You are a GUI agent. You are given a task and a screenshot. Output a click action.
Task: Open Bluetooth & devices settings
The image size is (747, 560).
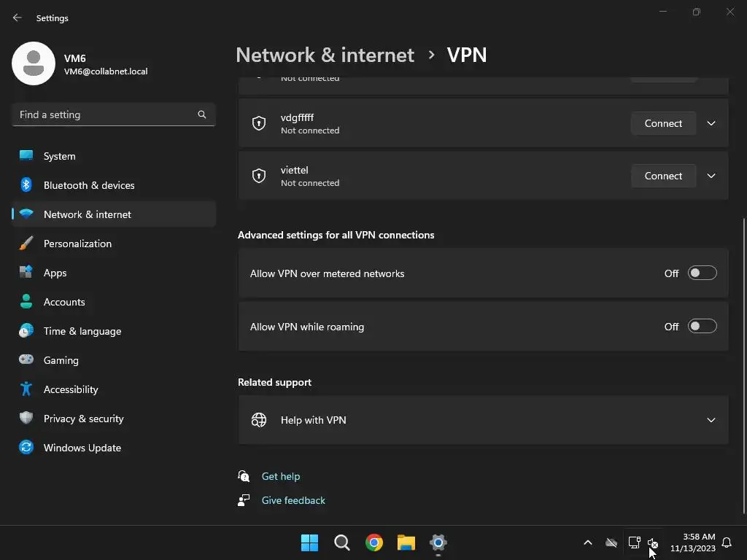click(89, 185)
